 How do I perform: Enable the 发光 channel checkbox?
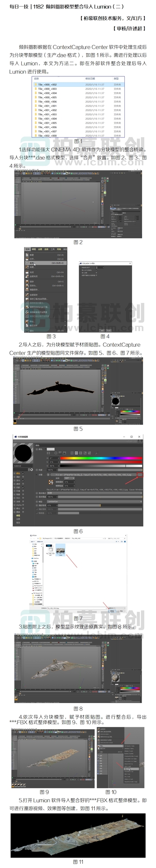pos(23,481)
